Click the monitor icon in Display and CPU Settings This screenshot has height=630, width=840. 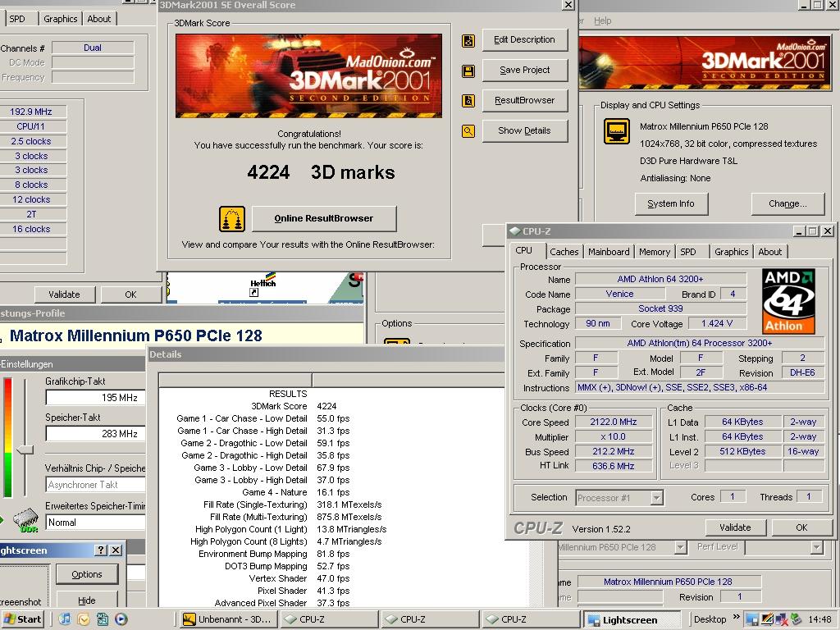[617, 130]
